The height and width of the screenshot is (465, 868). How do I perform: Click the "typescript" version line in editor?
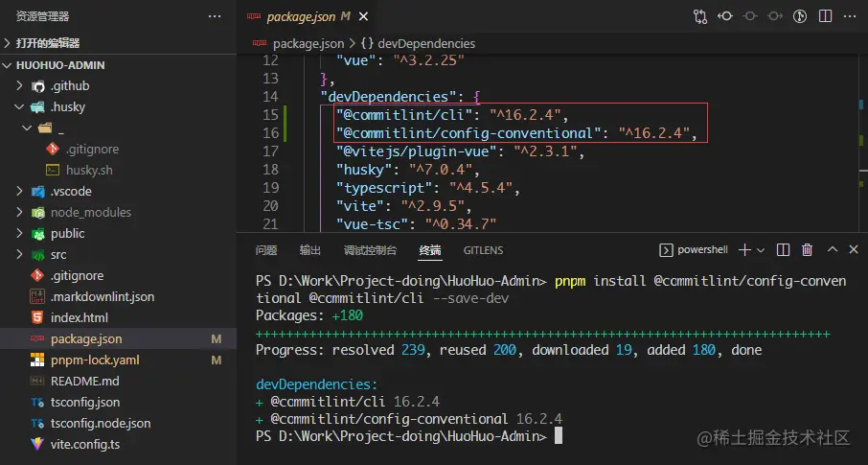[x=428, y=188]
